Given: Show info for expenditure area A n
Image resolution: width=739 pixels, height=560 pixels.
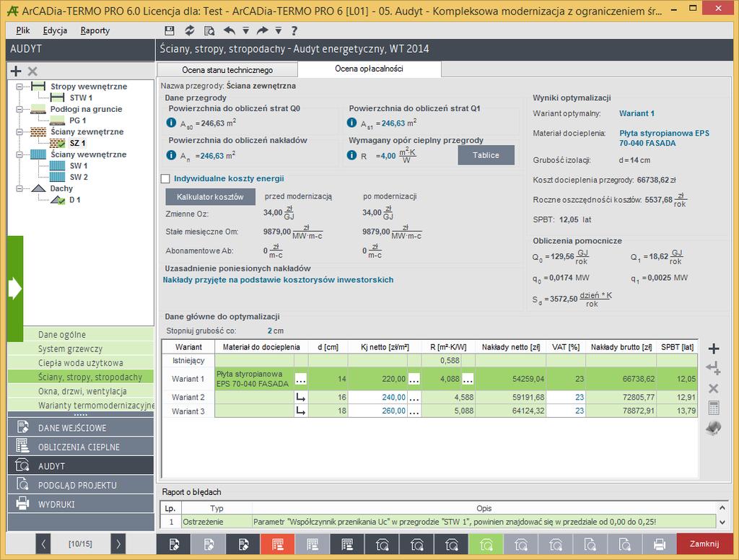Looking at the screenshot, I should click(x=171, y=155).
